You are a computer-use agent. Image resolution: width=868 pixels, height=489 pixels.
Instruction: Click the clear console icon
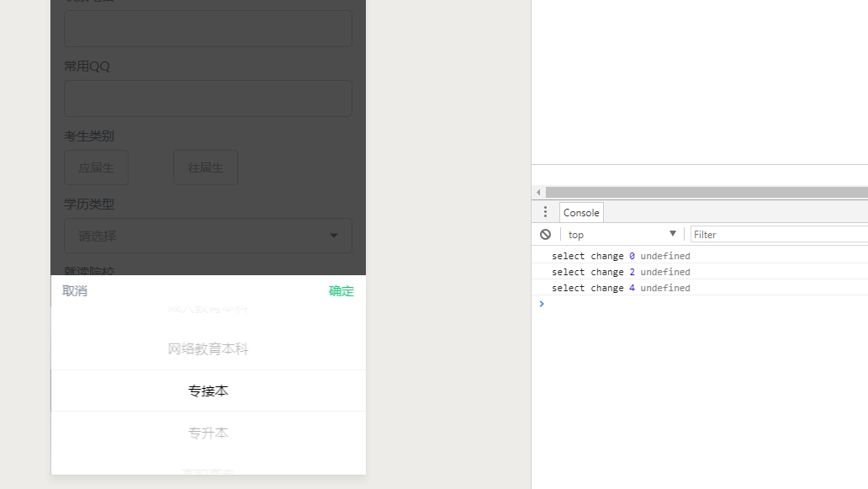[545, 234]
